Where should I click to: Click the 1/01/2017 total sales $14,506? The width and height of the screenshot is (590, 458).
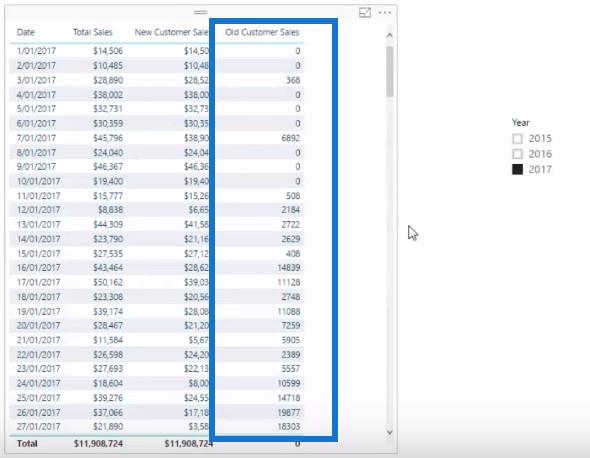(108, 51)
